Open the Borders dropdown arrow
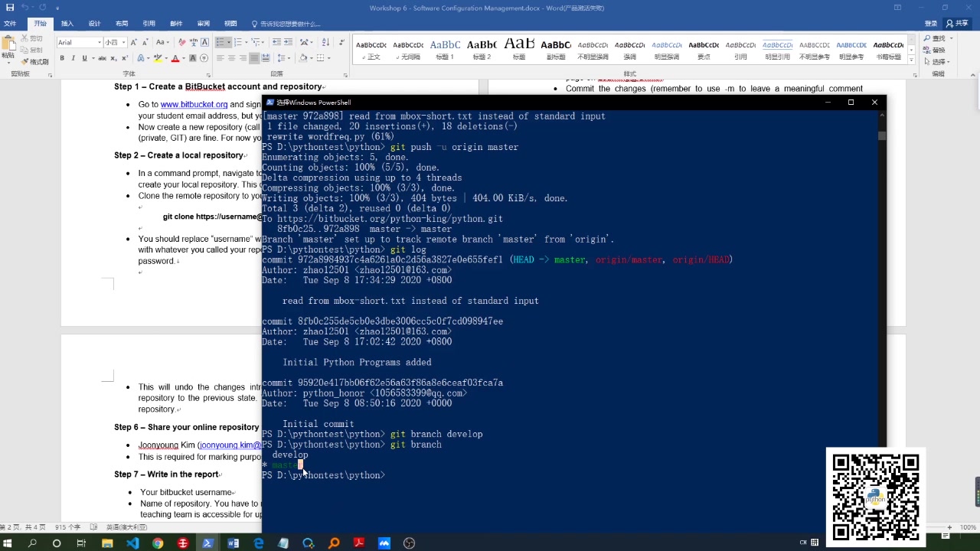 329,58
